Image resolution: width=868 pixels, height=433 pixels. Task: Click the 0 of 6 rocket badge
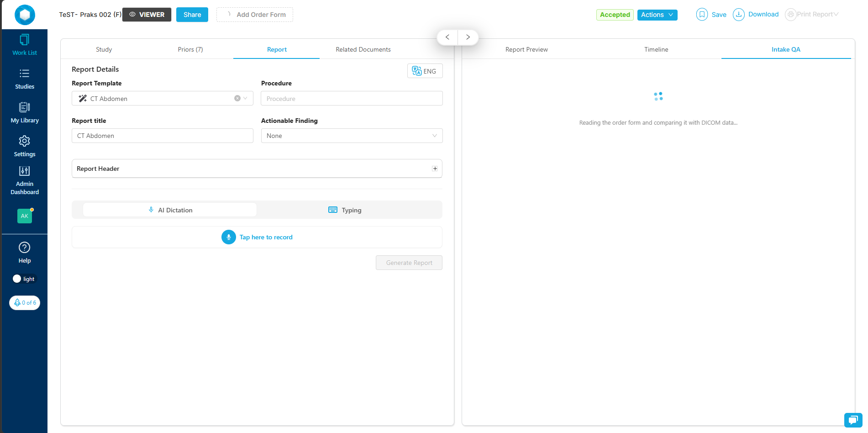(x=25, y=303)
